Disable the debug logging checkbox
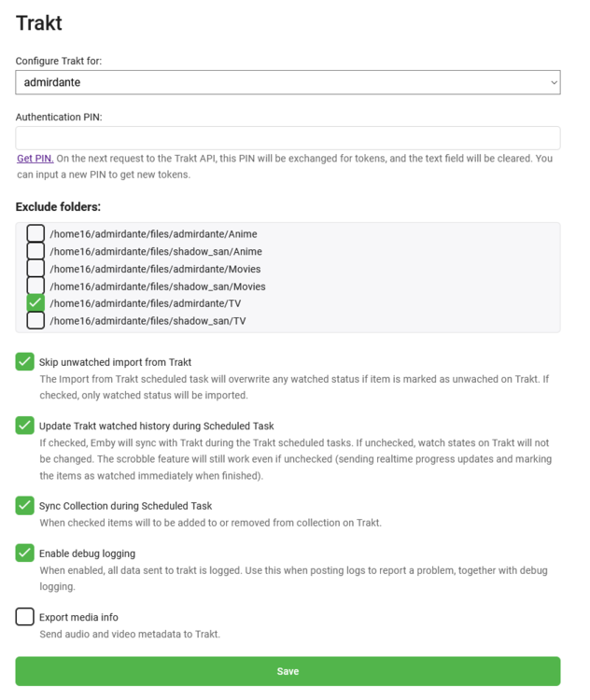The height and width of the screenshot is (700, 590). 25,553
